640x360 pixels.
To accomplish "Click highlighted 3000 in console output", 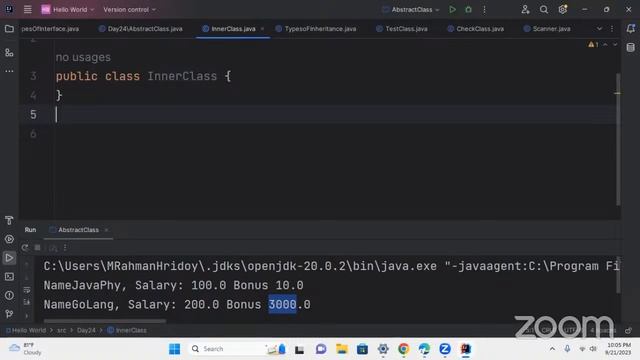I will [282, 304].
